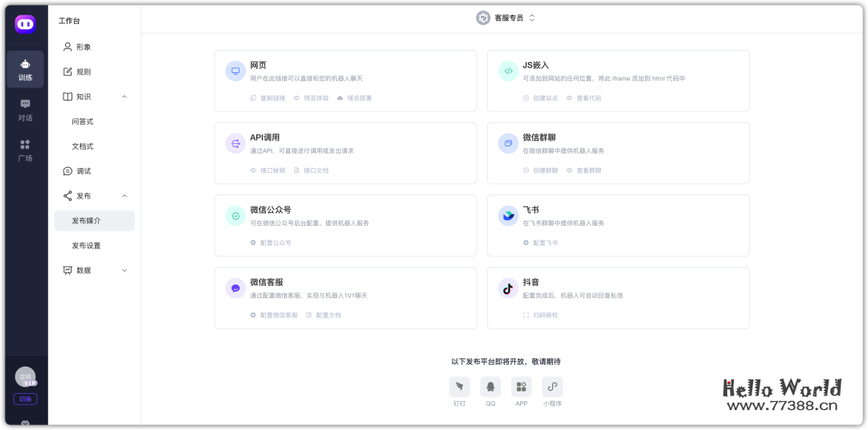
Task: Select the 知识 menu item
Action: [x=95, y=96]
